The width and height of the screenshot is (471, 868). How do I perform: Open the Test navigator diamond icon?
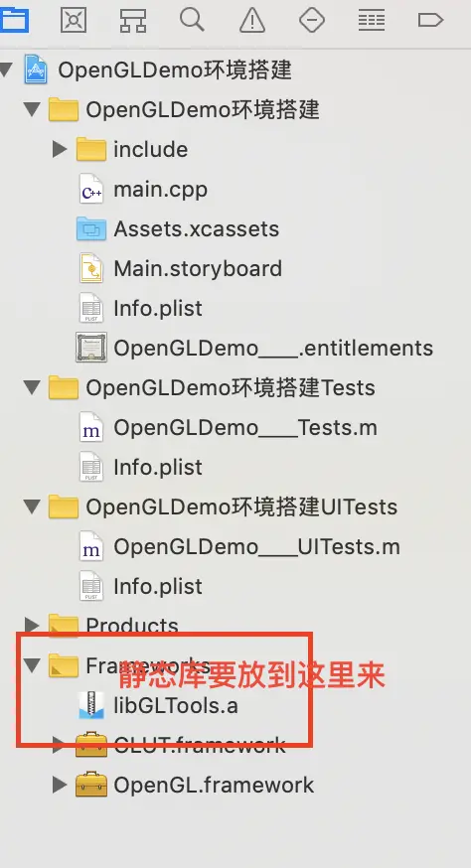click(311, 21)
